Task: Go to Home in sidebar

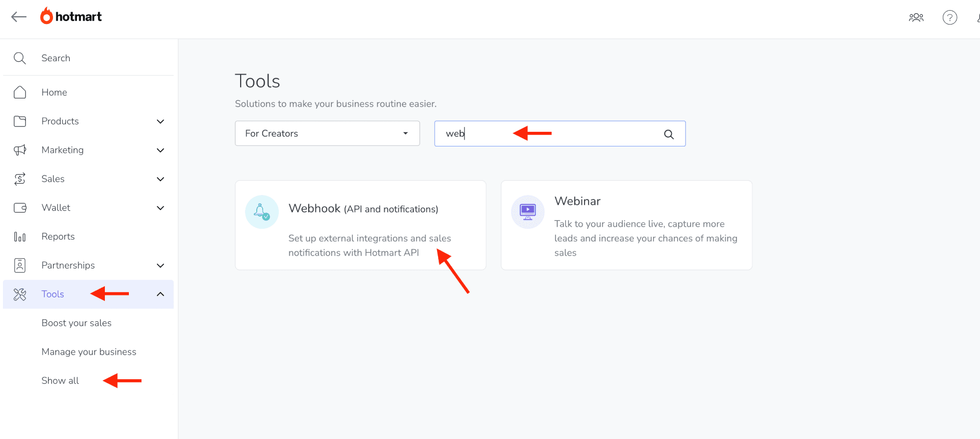Action: point(54,92)
